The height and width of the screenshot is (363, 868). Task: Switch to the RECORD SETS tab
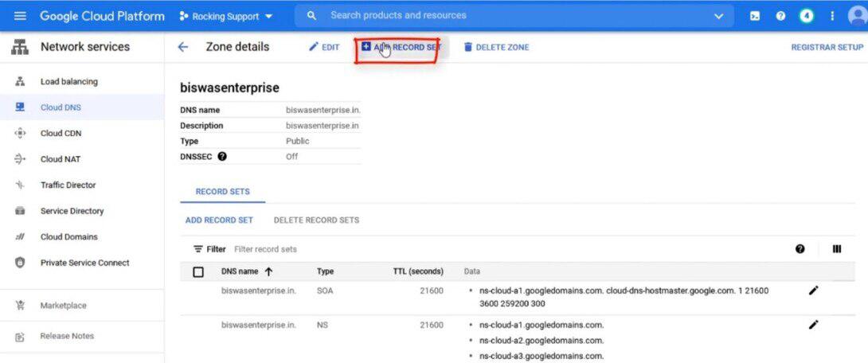click(222, 192)
